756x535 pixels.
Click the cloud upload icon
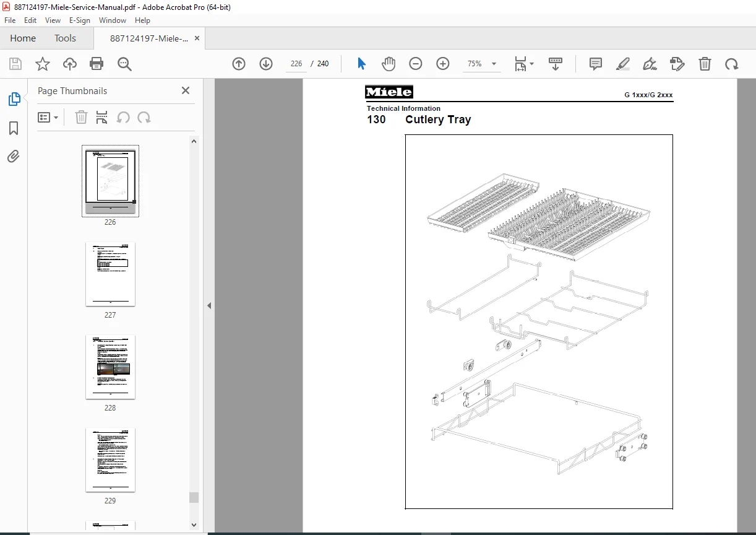pos(70,64)
